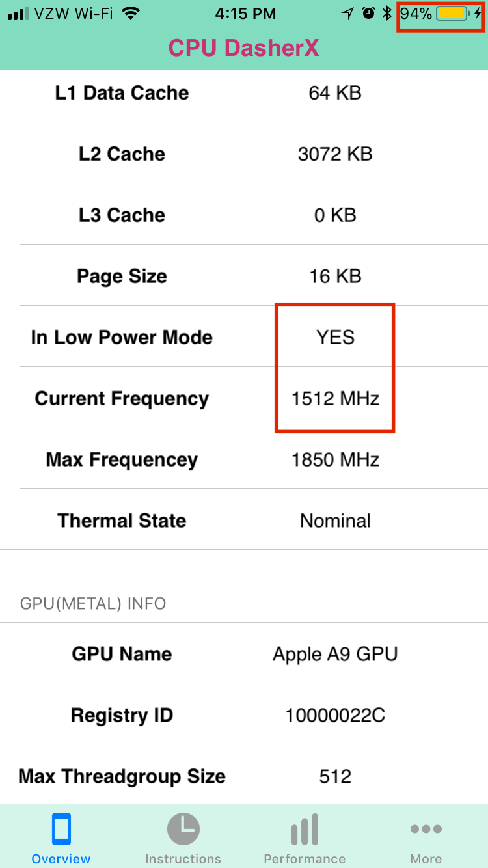Open the Performance tab bar-chart icon
This screenshot has width=488, height=868.
point(305,830)
